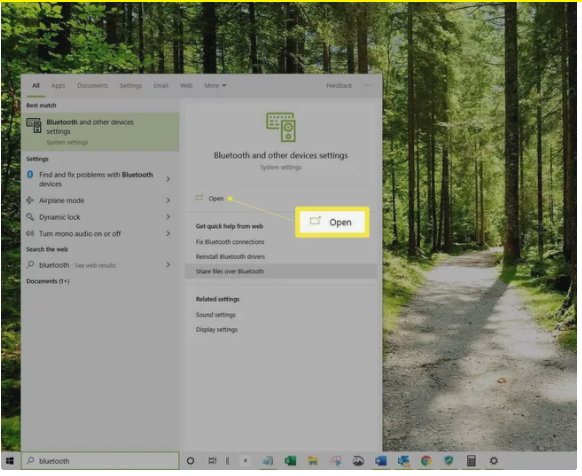Open Calculator from the taskbar

tap(471, 461)
